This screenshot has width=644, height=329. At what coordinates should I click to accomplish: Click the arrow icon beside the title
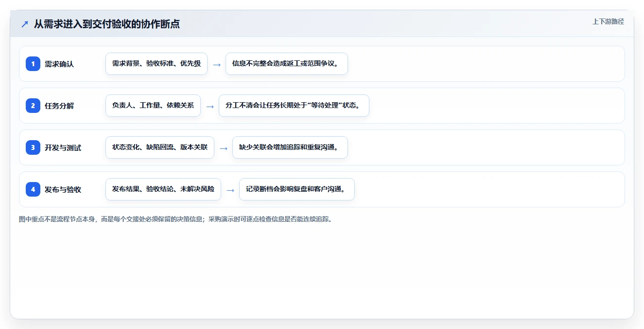(x=24, y=24)
